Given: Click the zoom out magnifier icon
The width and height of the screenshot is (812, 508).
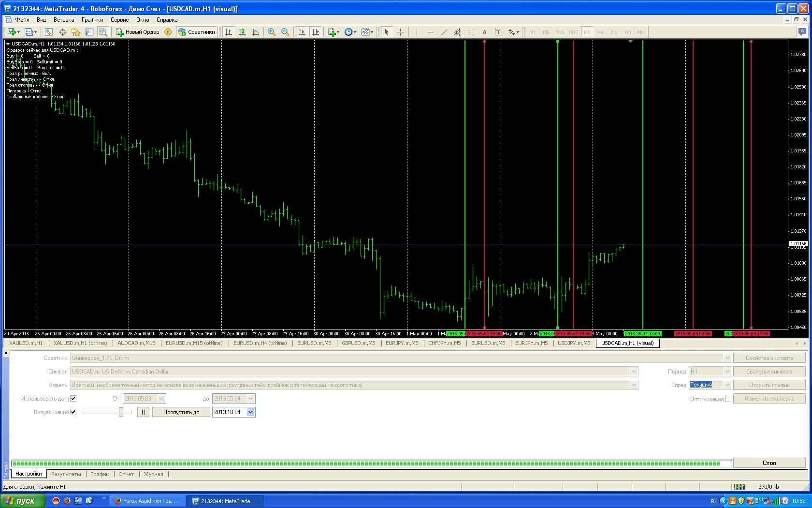Looking at the screenshot, I should pos(285,32).
